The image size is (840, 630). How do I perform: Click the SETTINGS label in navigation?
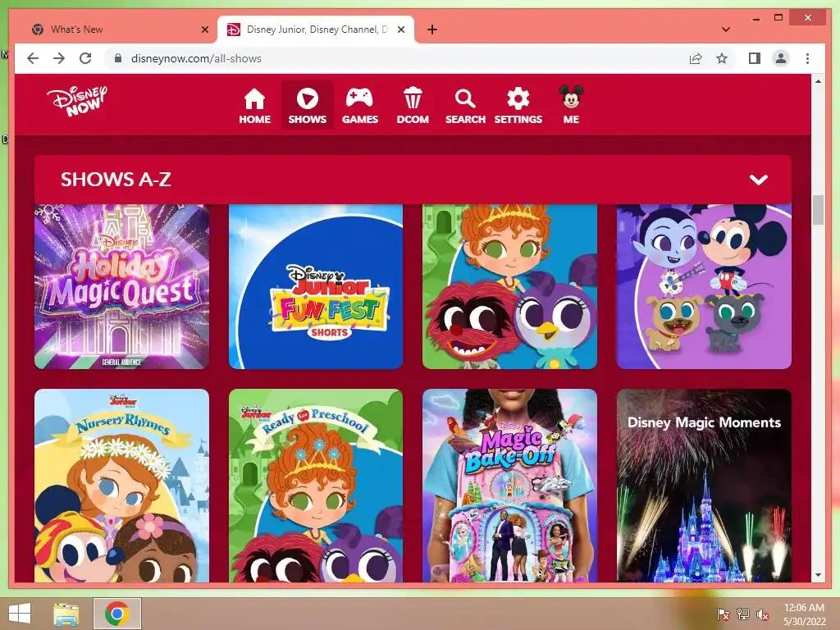518,120
